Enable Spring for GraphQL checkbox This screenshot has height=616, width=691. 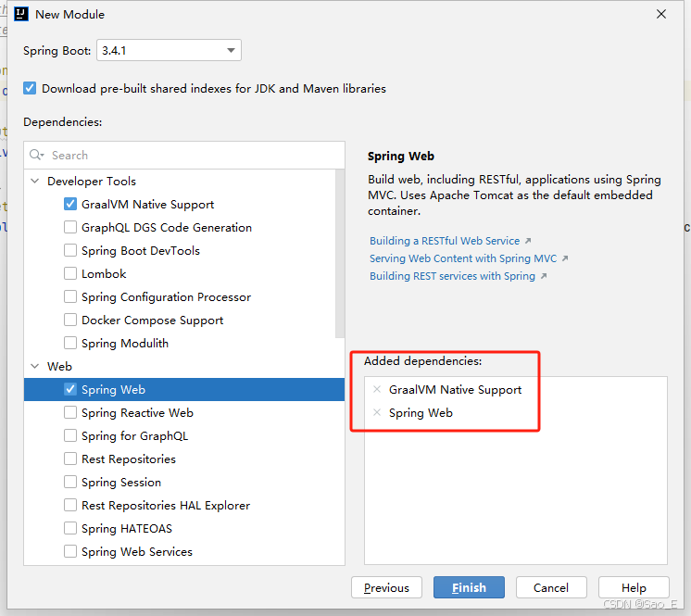click(x=70, y=435)
